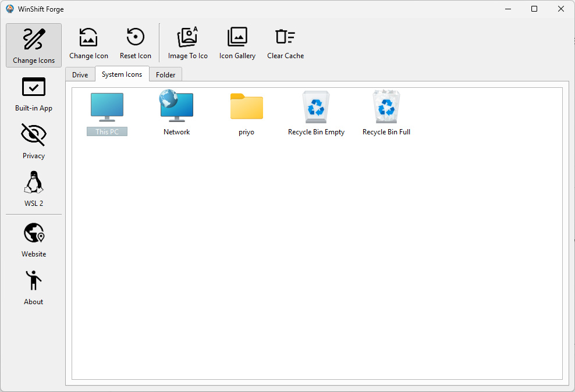The height and width of the screenshot is (392, 575).
Task: Select the Recycle Bin Empty icon
Action: tap(316, 113)
